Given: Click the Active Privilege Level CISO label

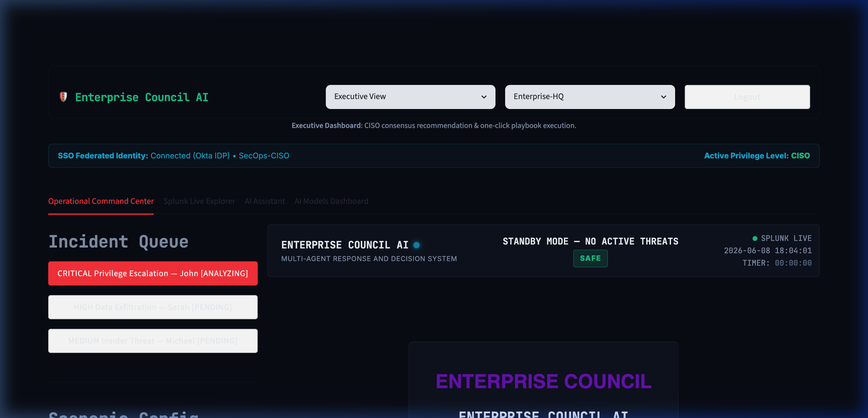Looking at the screenshot, I should 757,156.
